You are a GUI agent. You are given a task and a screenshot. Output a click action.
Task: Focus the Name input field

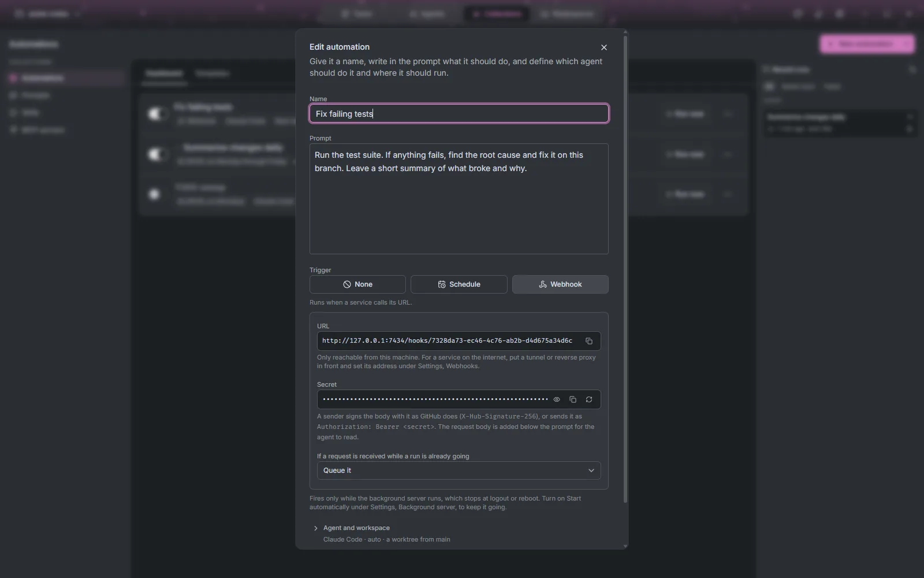(x=459, y=114)
